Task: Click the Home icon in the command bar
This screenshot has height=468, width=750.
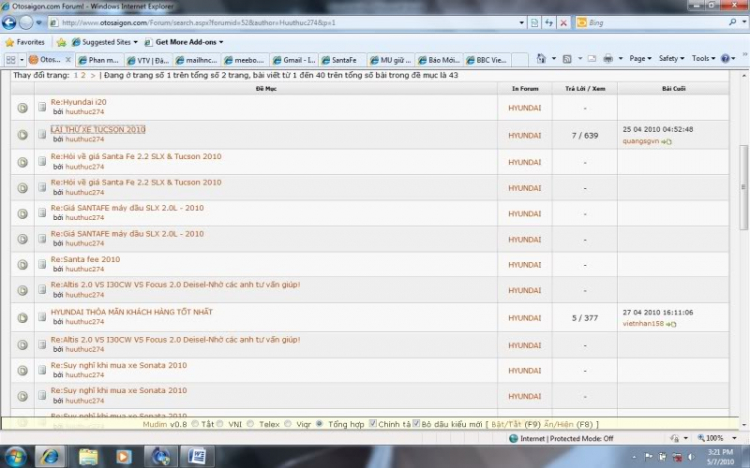Action: [x=541, y=58]
